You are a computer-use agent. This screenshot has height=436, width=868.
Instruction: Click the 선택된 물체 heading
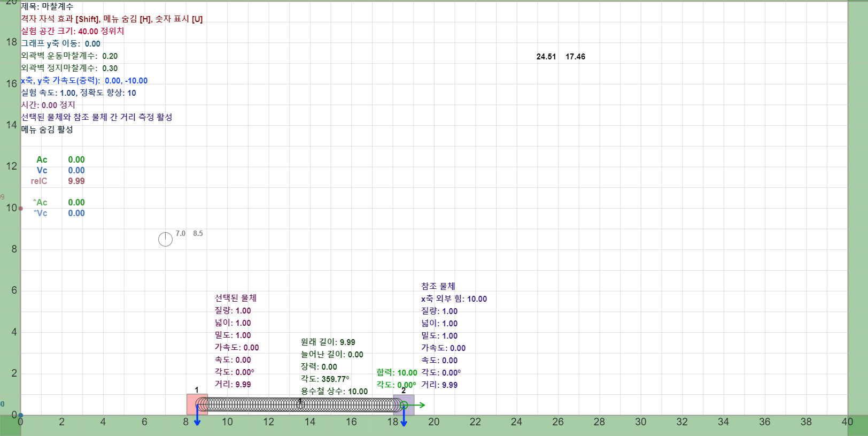[x=236, y=298]
